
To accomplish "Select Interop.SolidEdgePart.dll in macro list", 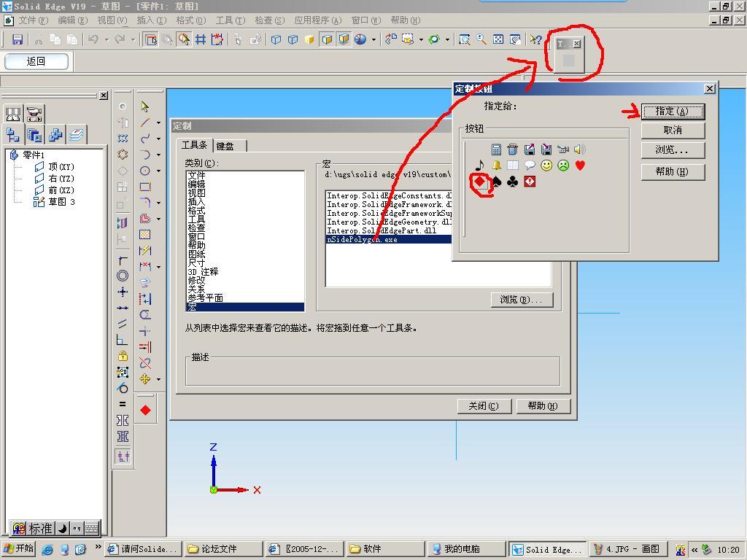I will [382, 230].
